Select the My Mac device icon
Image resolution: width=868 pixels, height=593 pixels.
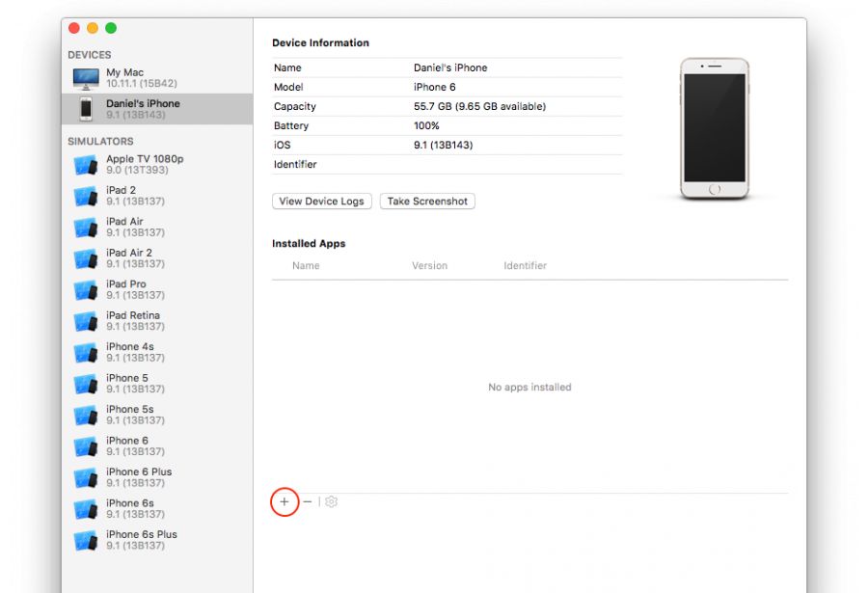[x=86, y=78]
